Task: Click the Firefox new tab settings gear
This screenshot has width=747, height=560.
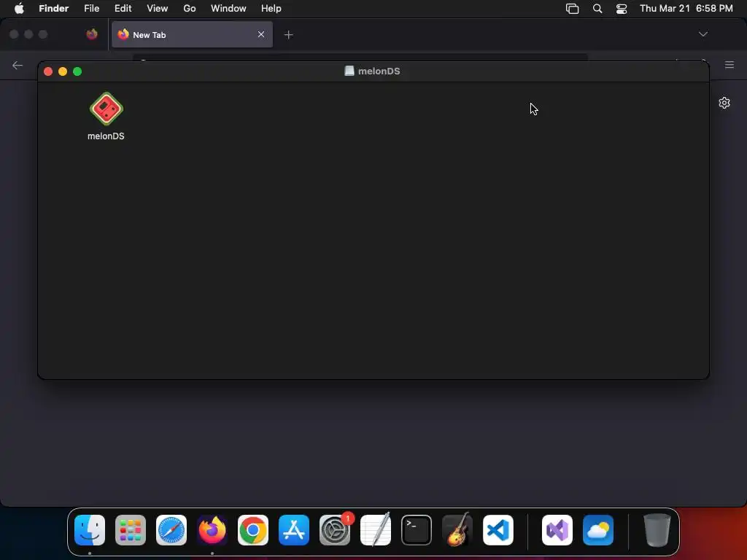Action: [x=724, y=103]
